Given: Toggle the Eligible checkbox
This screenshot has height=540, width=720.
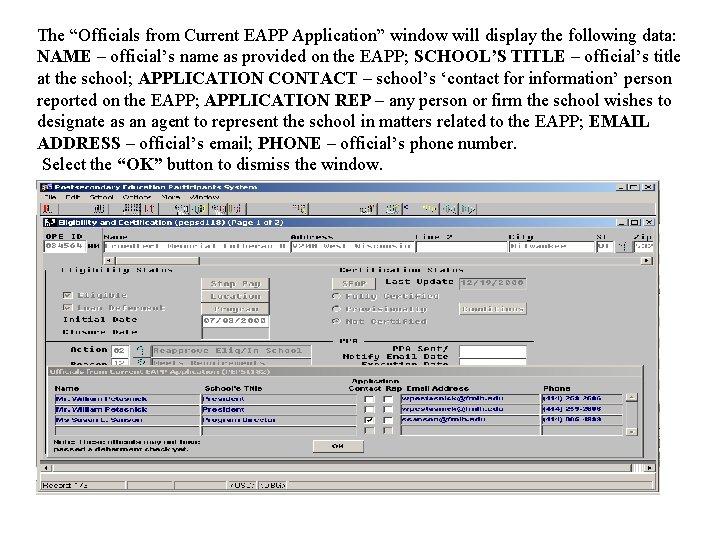Looking at the screenshot, I should [x=68, y=295].
